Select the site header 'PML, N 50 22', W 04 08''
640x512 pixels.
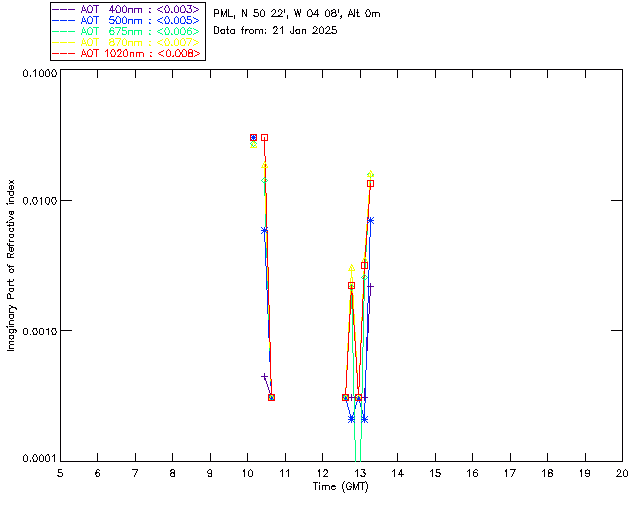point(278,13)
